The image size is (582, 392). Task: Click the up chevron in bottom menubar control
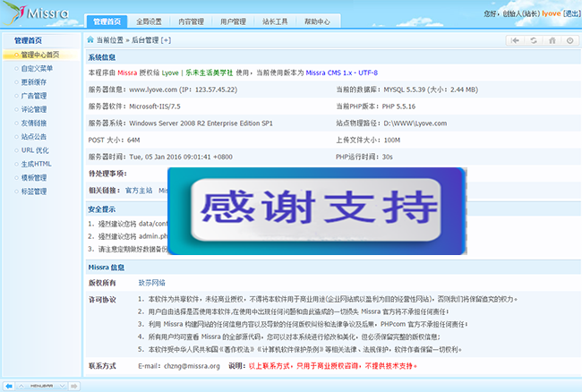(x=21, y=386)
